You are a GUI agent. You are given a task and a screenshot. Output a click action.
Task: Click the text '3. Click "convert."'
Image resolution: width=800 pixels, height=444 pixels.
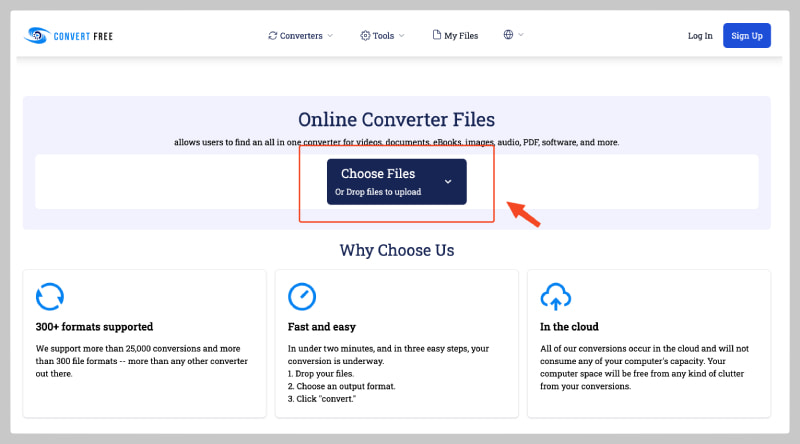(x=322, y=399)
